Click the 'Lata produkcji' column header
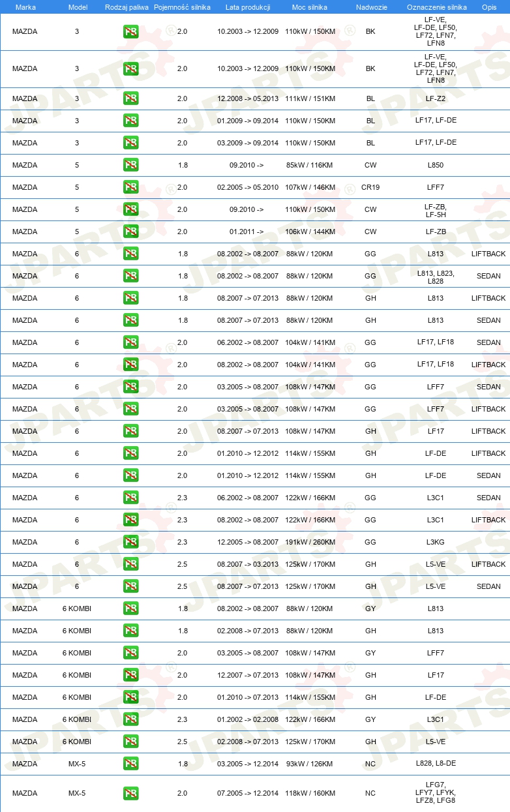Image resolution: width=510 pixels, height=812 pixels. coord(248,7)
